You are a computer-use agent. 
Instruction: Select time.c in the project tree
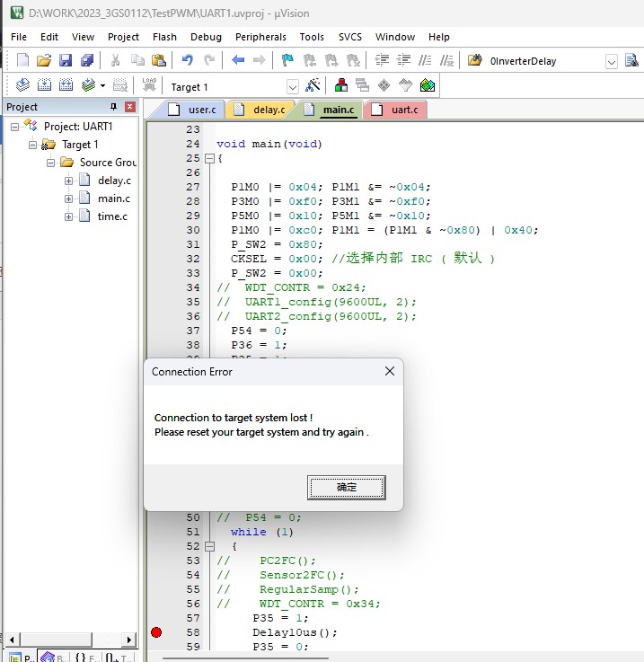112,216
